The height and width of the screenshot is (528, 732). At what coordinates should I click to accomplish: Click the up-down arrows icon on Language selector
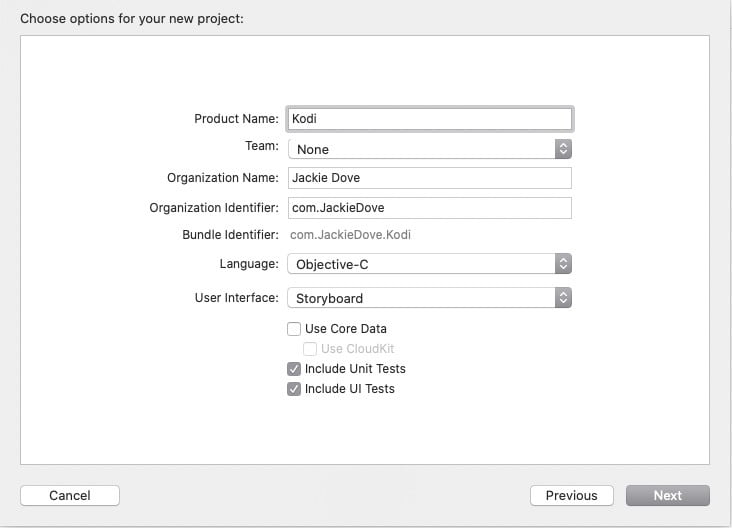(x=563, y=264)
